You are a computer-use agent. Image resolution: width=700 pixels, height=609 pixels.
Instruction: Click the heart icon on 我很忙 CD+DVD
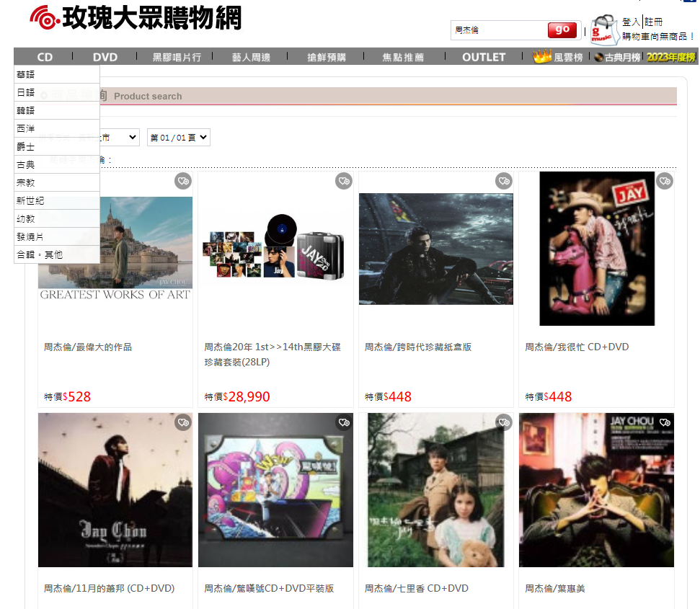coord(664,181)
